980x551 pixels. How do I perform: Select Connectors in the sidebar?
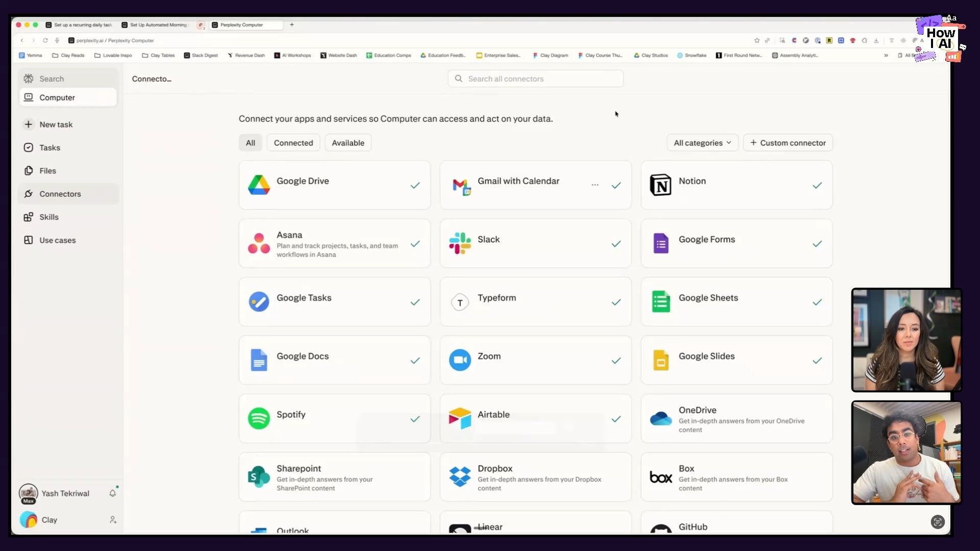point(68,194)
